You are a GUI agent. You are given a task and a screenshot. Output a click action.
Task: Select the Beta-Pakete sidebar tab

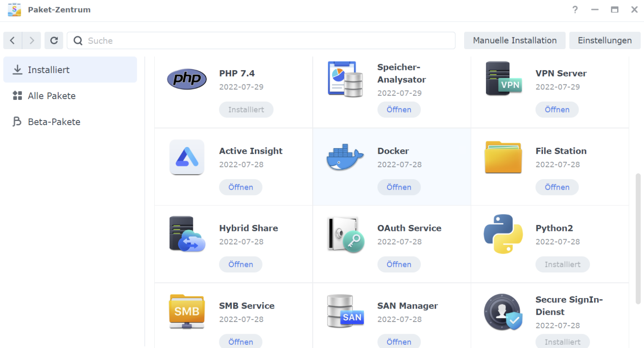[x=70, y=122]
